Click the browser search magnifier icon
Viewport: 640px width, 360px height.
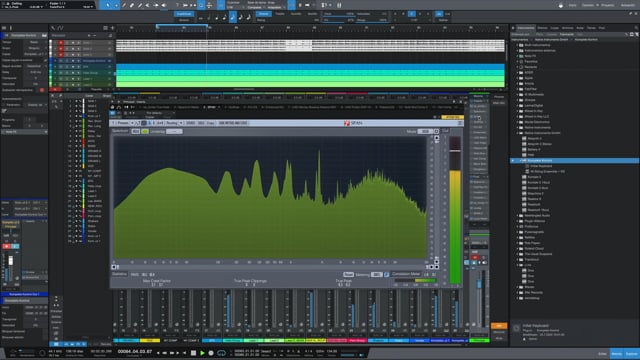pos(636,28)
